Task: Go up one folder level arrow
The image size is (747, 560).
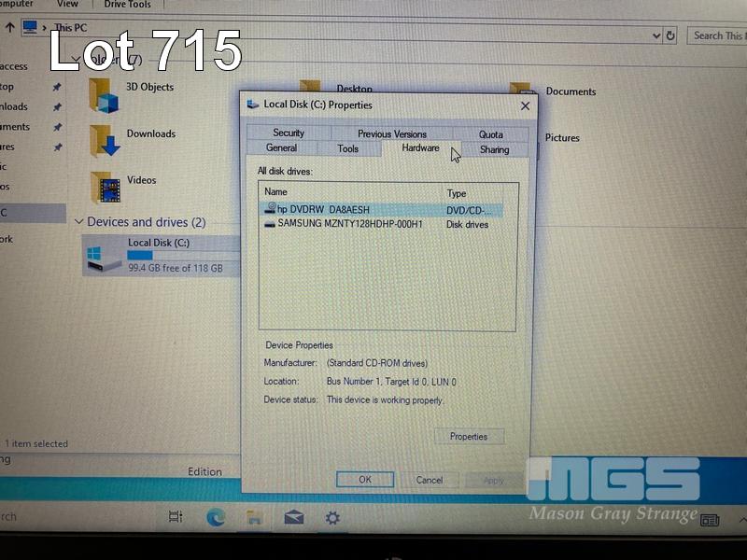Action: tap(9, 28)
